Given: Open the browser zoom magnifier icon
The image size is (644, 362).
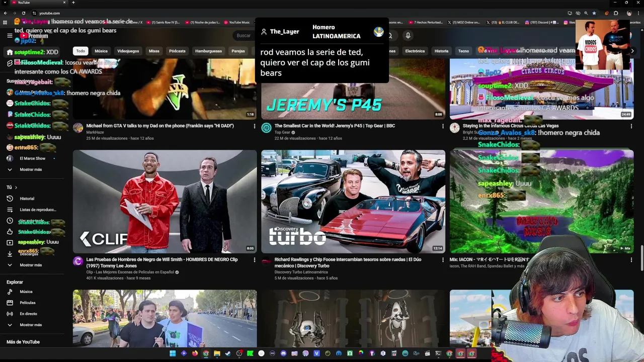Looking at the screenshot, I should [586, 13].
